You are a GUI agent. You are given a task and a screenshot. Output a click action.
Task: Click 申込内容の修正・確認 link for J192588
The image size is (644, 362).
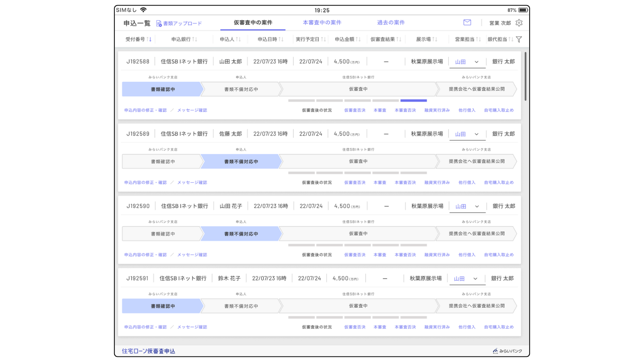pyautogui.click(x=145, y=110)
